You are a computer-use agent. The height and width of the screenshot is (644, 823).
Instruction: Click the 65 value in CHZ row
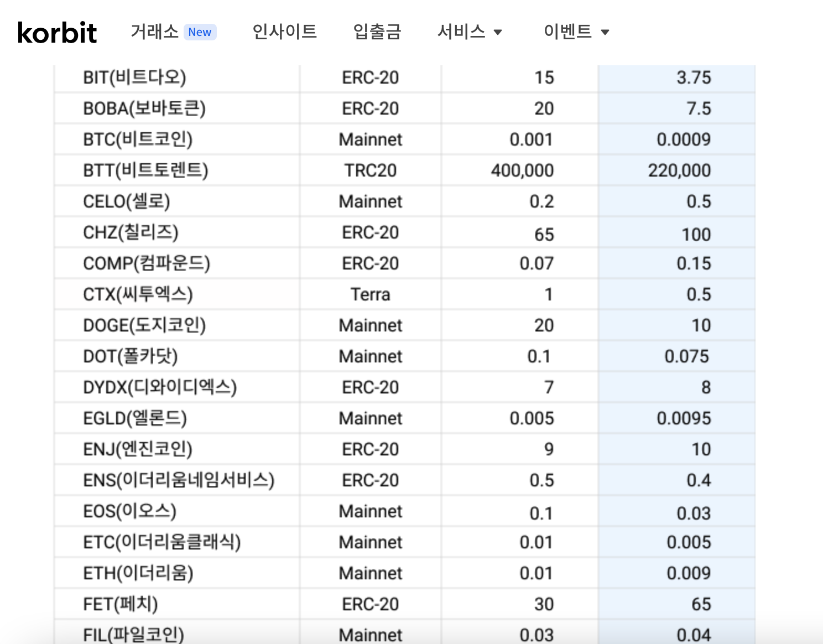544,235
